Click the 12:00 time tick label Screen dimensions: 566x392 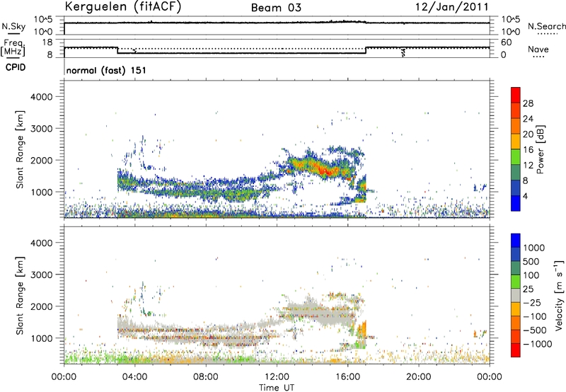(277, 377)
